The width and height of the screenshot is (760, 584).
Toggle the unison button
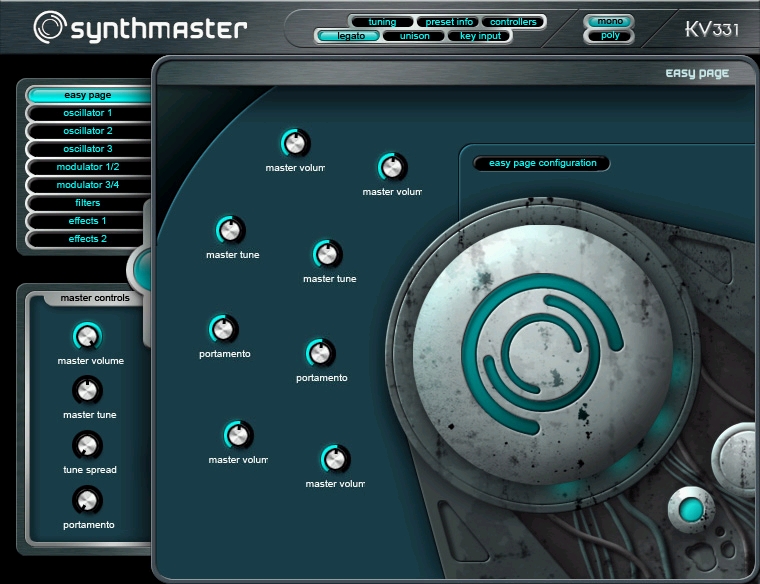click(414, 36)
